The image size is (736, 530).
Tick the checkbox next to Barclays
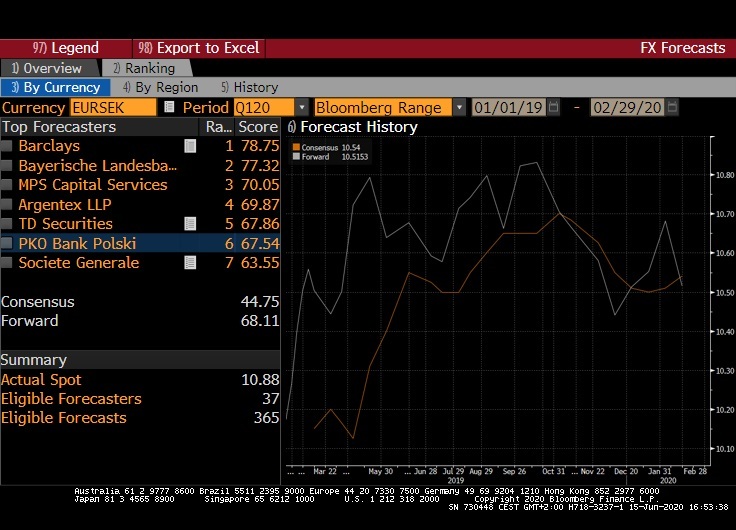[x=8, y=146]
